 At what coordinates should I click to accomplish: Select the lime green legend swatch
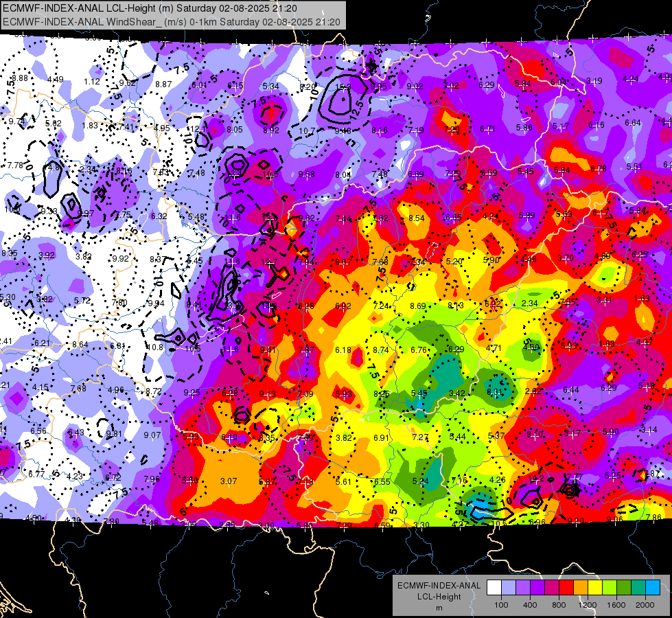[x=610, y=588]
